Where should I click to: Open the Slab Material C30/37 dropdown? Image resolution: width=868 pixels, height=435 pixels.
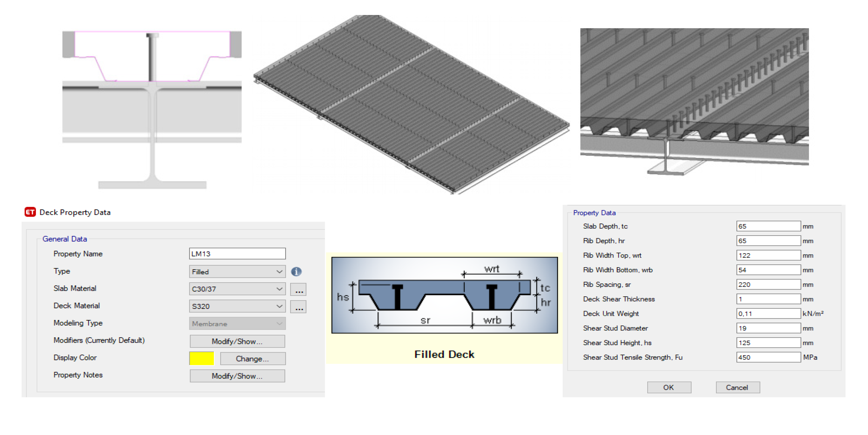pyautogui.click(x=237, y=289)
